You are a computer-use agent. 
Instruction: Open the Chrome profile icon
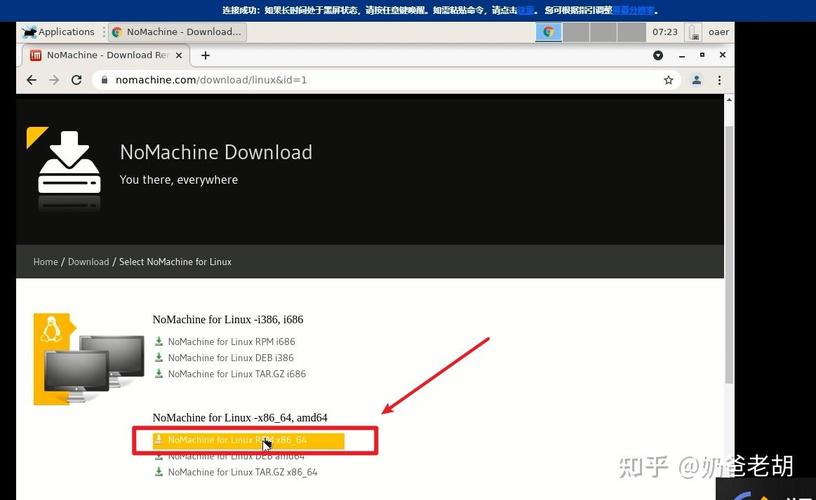point(696,80)
